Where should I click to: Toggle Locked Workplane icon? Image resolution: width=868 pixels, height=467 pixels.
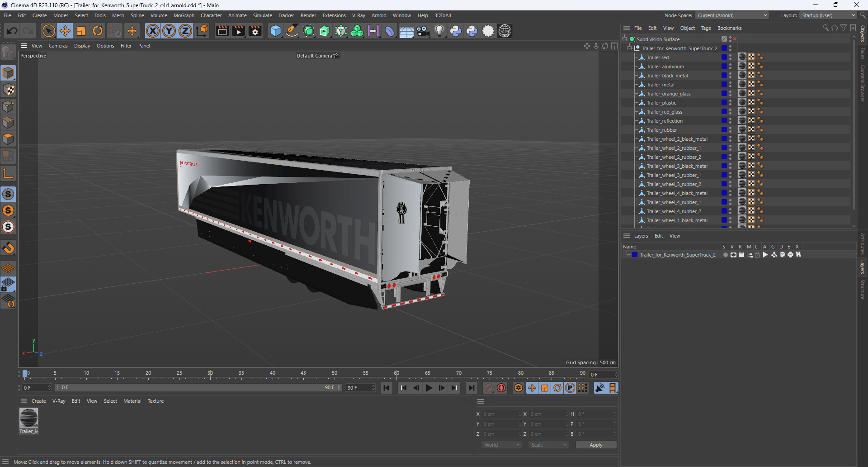click(8, 285)
